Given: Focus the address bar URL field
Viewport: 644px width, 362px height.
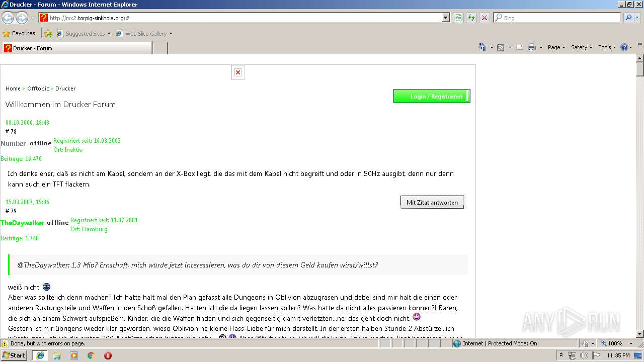Looking at the screenshot, I should click(245, 18).
